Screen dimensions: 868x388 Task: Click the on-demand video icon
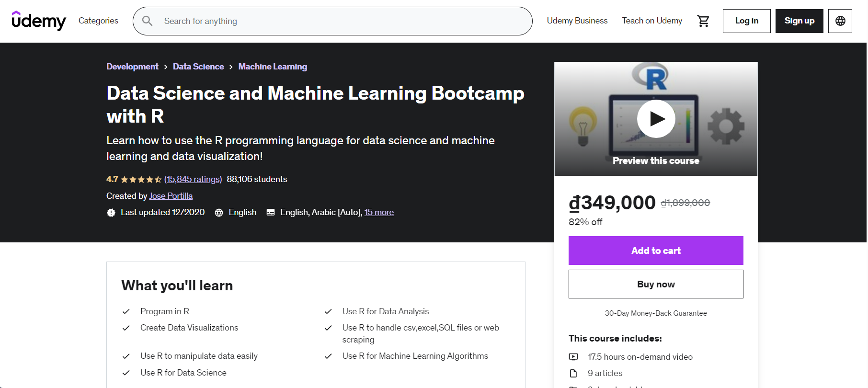[573, 357]
